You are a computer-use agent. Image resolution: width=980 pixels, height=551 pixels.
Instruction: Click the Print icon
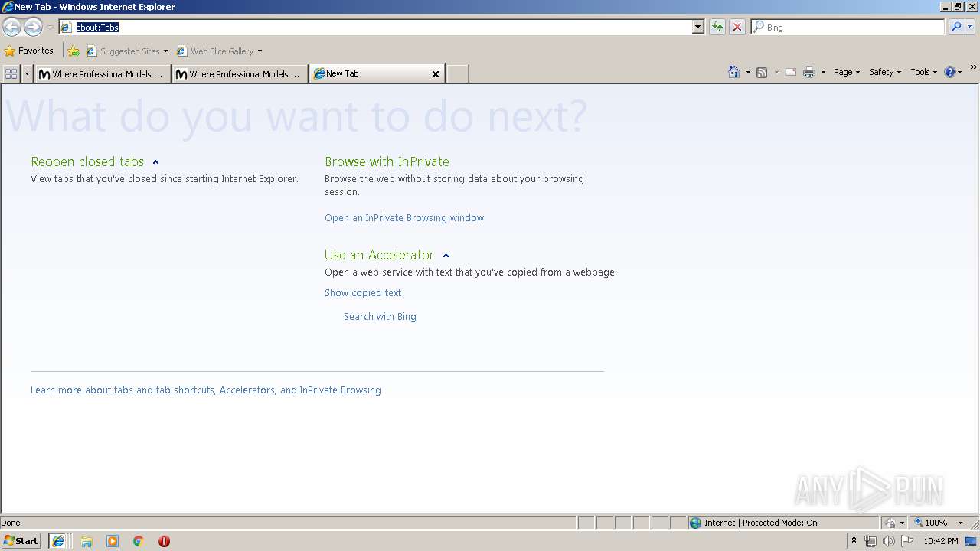(x=809, y=73)
